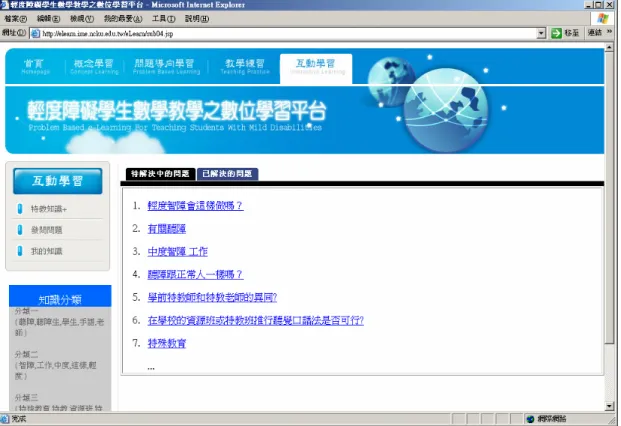Expand the address bar dropdown arrow
Image resolution: width=621 pixels, height=426 pixels.
[541, 34]
